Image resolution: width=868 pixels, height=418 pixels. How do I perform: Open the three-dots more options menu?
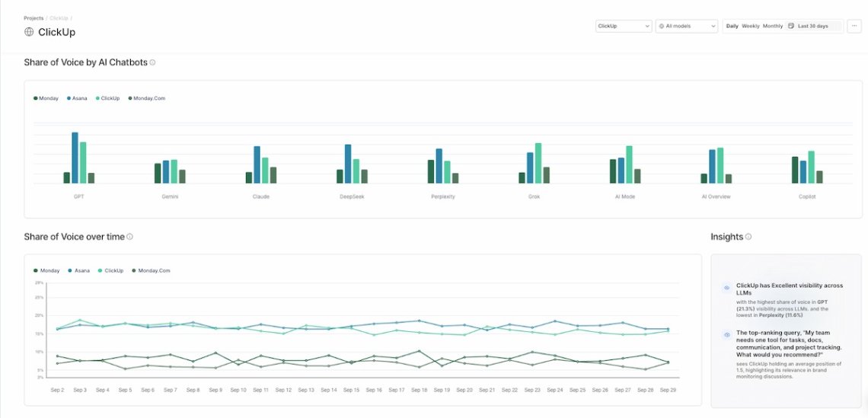854,26
